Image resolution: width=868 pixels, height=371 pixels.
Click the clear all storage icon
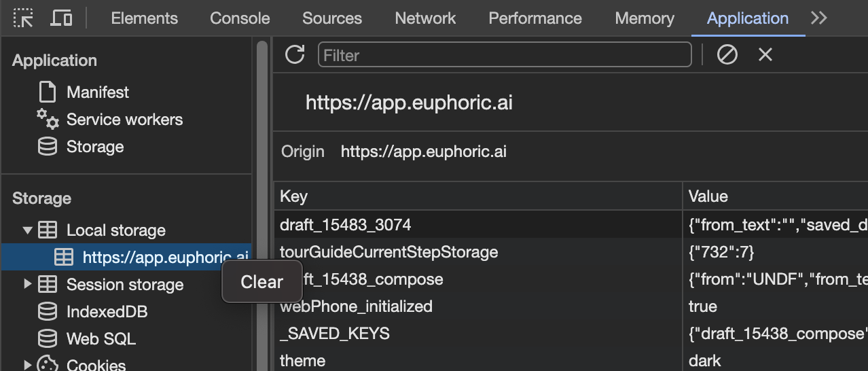click(x=727, y=55)
